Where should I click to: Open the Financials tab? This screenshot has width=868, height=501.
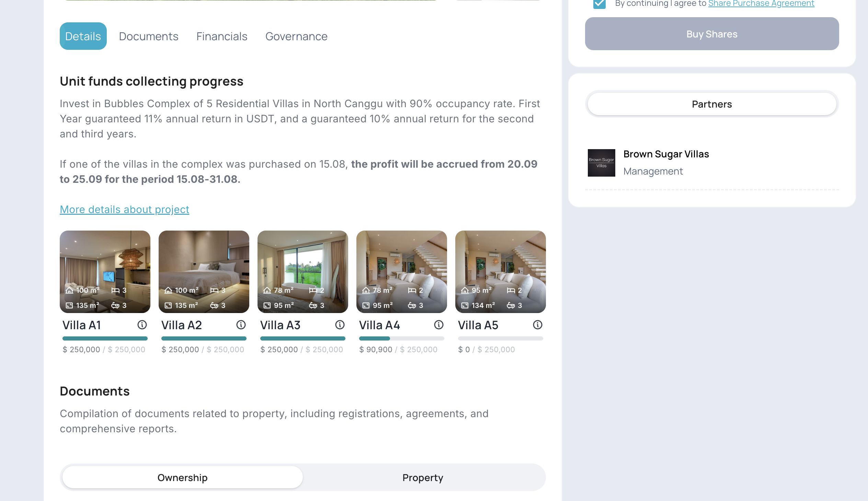222,36
